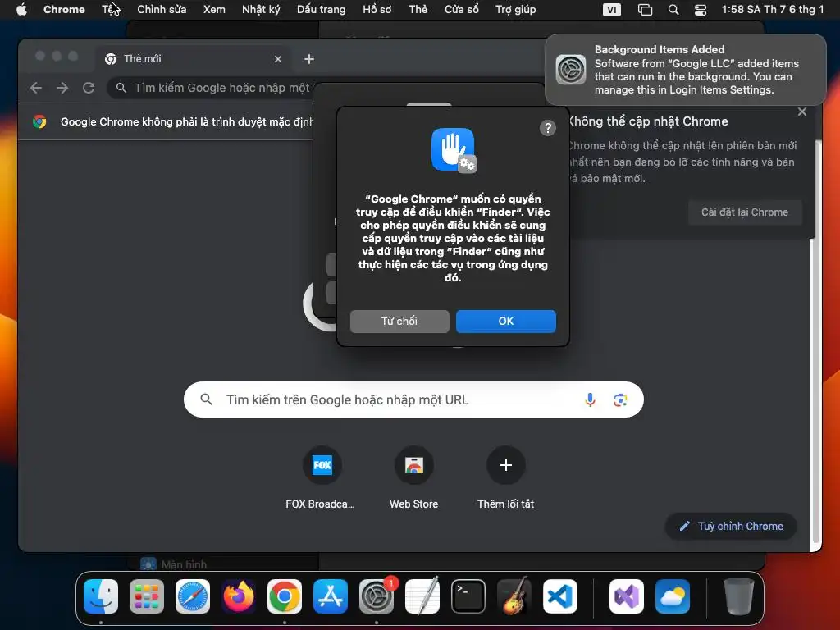Open the Apple menu
840x630 pixels.
pos(21,9)
